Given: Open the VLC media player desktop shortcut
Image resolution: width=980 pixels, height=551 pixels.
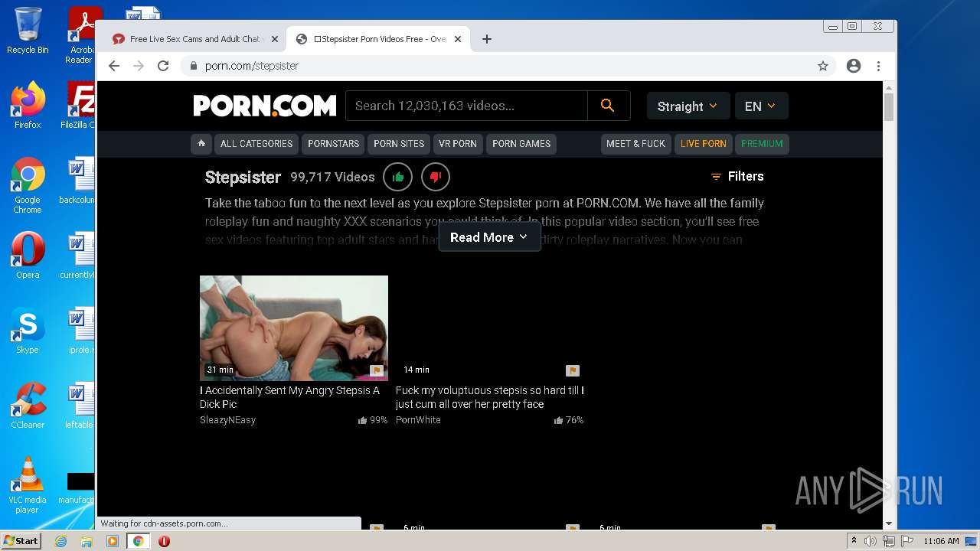Looking at the screenshot, I should click(x=28, y=485).
